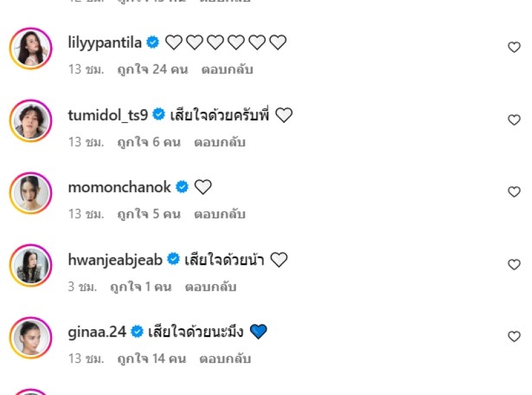View the 14 likes on ginaa.24's comment
Screen dimensions: 532x395
(x=151, y=358)
